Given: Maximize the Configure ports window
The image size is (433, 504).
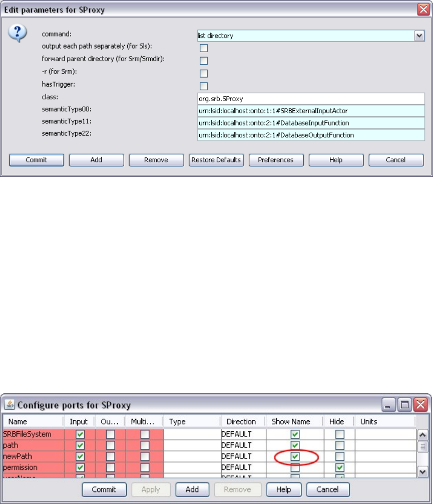Looking at the screenshot, I should point(404,405).
